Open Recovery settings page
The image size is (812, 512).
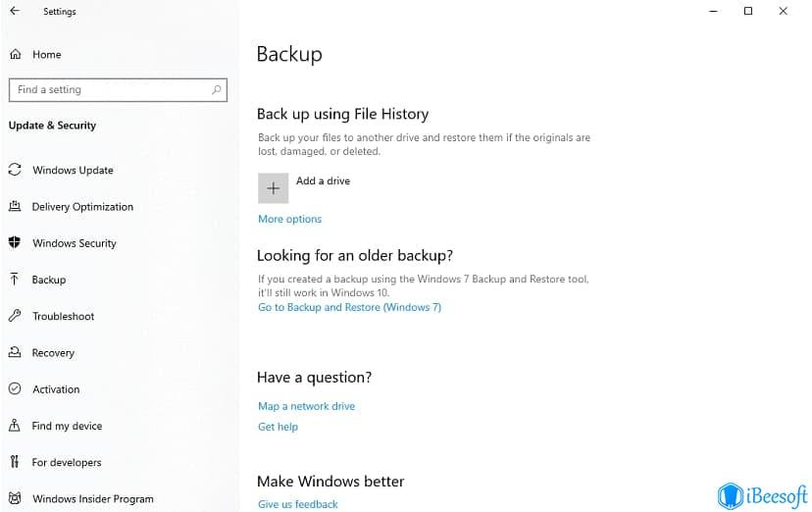pyautogui.click(x=53, y=352)
